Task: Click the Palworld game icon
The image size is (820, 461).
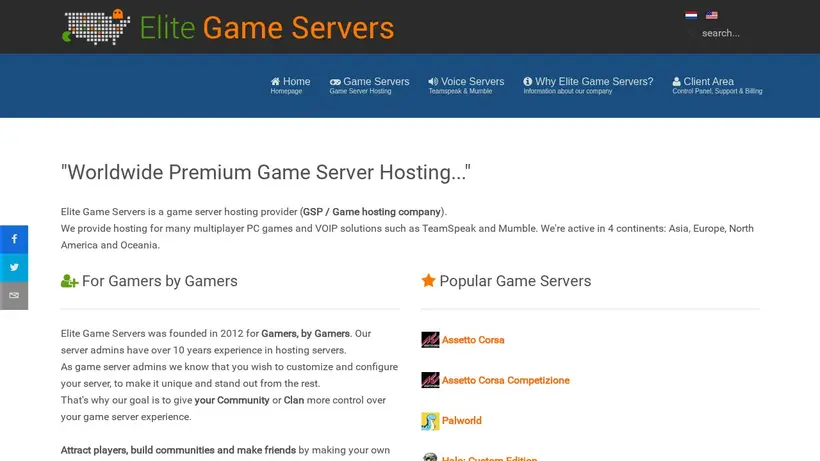Action: point(430,421)
